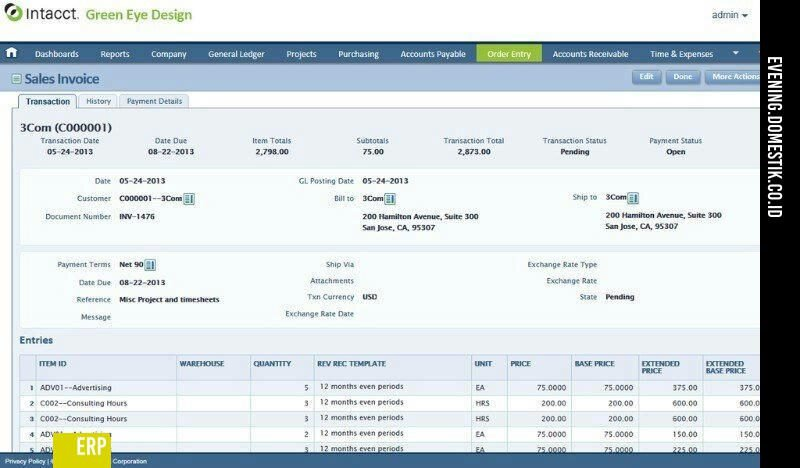Expand the navigation bar overflow arrow
The width and height of the screenshot is (800, 468).
(736, 53)
